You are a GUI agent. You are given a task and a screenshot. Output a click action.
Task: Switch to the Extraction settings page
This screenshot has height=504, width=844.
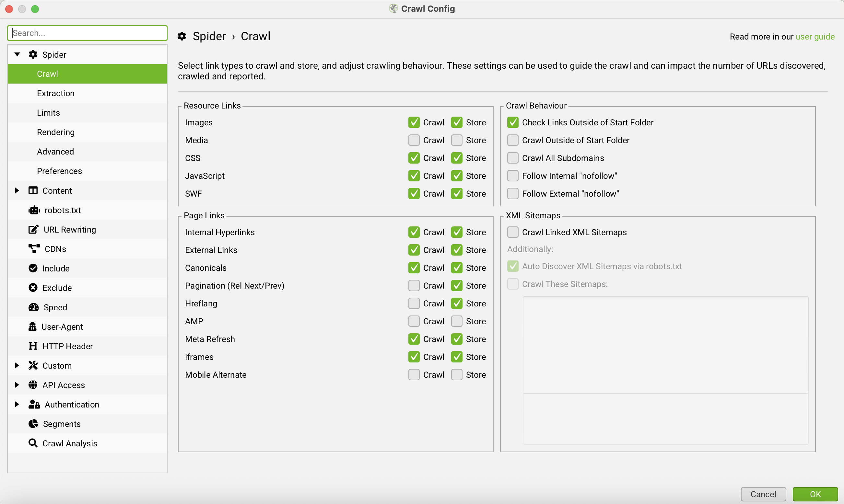pyautogui.click(x=56, y=93)
